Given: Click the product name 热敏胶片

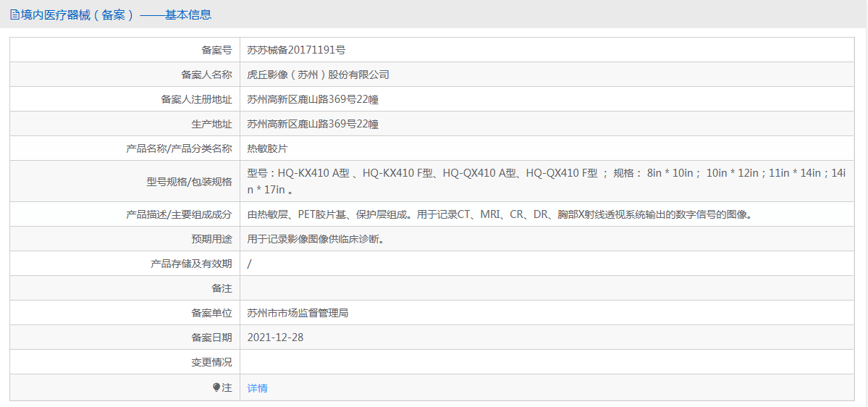Looking at the screenshot, I should pyautogui.click(x=267, y=148).
